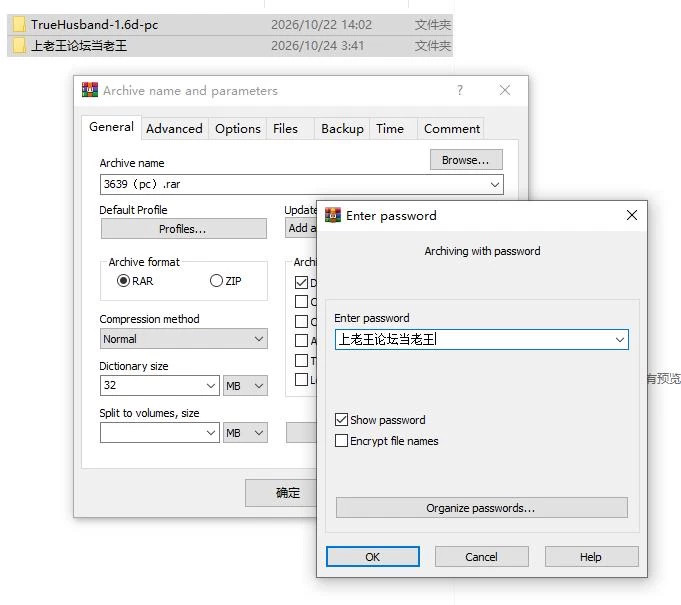The width and height of the screenshot is (681, 605).
Task: Open the Dictionary size MB unit dropdown
Action: pos(245,386)
